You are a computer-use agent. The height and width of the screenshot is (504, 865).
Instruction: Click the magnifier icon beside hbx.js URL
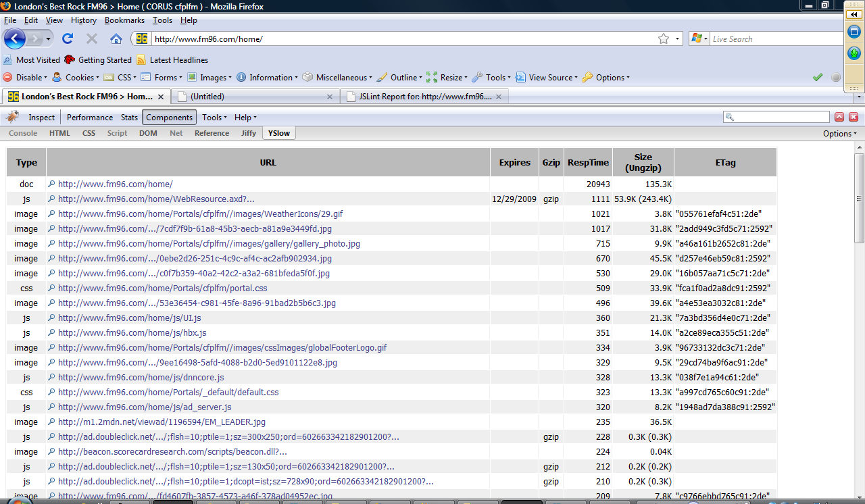51,332
